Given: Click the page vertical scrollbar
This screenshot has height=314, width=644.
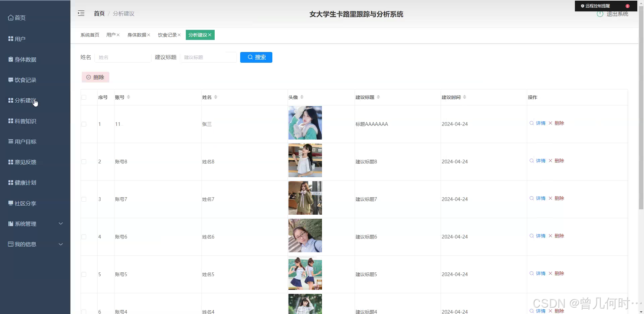Looking at the screenshot, I should (x=641, y=107).
